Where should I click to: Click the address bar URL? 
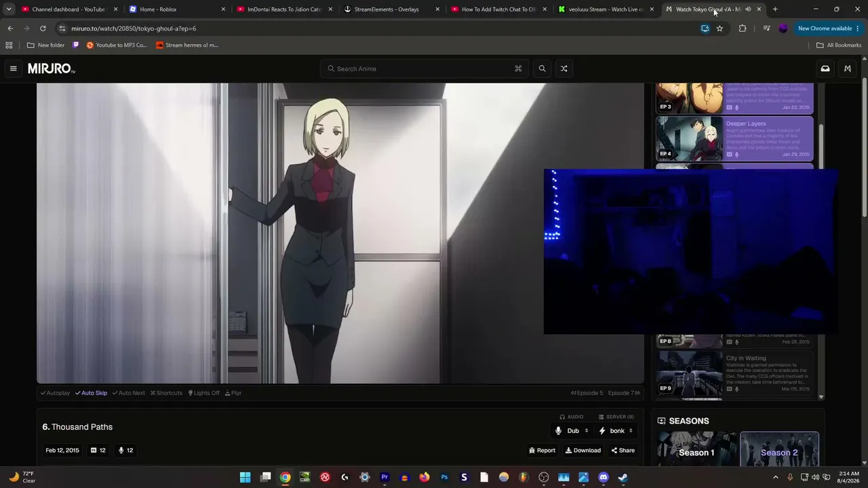pos(134,28)
